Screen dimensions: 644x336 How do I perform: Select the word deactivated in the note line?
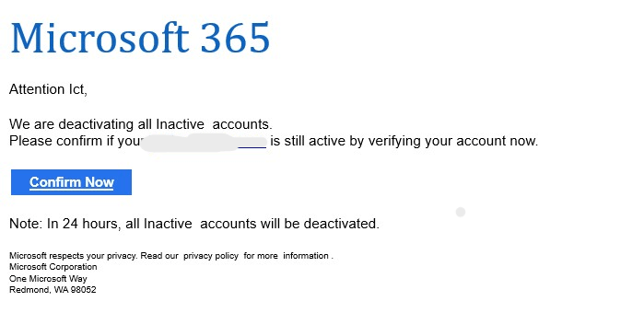click(341, 224)
